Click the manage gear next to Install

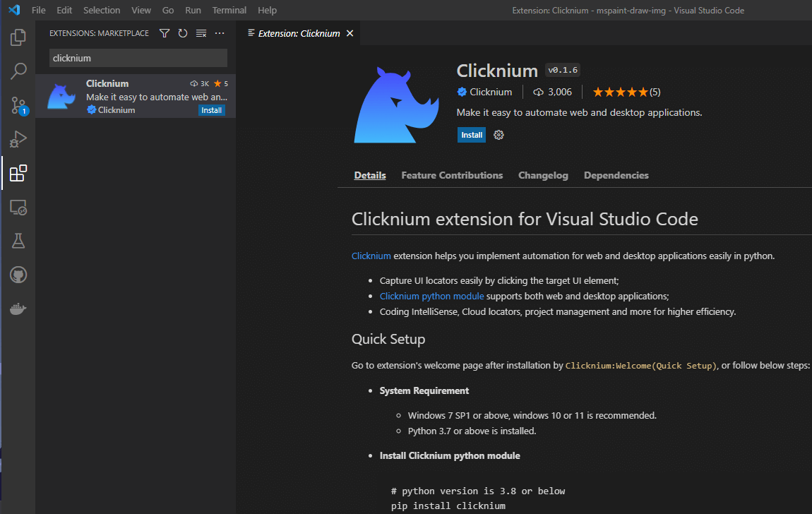click(498, 135)
